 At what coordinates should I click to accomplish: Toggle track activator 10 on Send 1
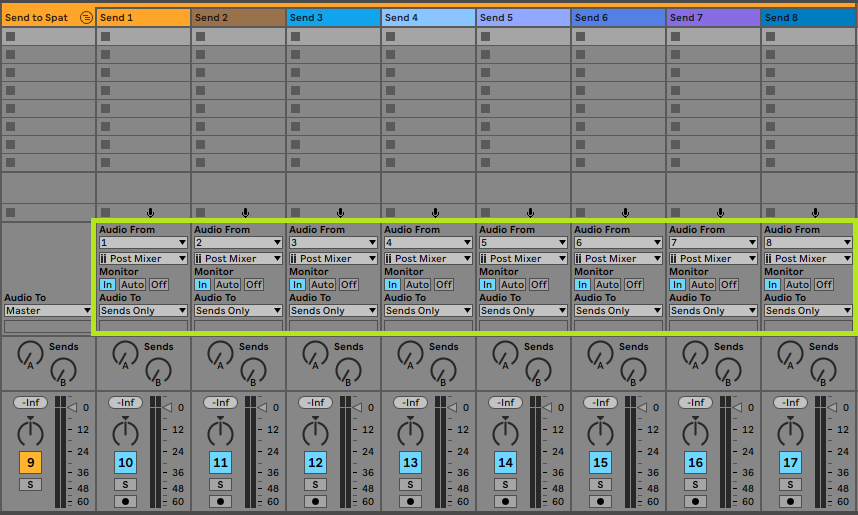coord(125,462)
